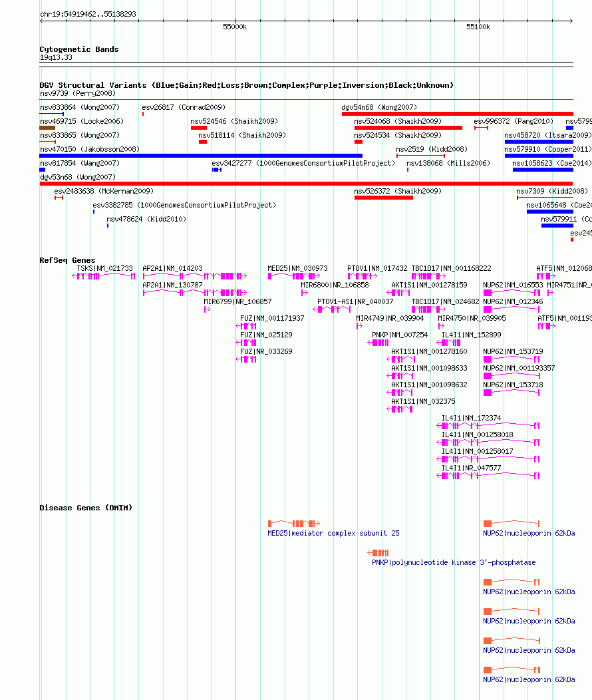Image resolution: width=592 pixels, height=700 pixels.
Task: Select the TBC1D17|NM_001168222 transcript label
Action: tap(452, 268)
